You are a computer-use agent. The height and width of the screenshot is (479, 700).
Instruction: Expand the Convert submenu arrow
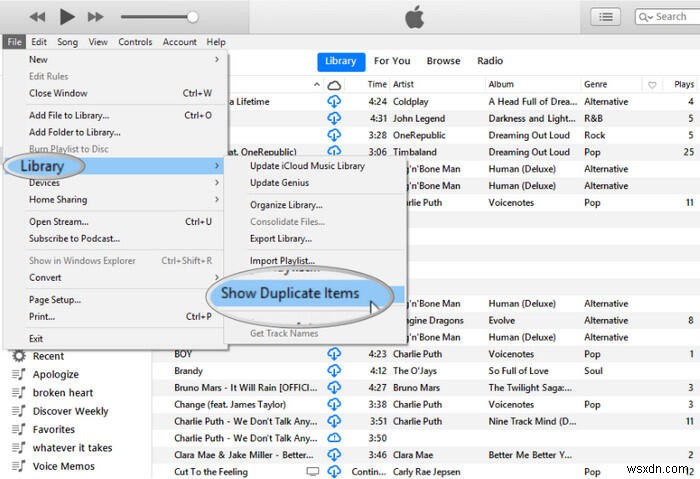point(217,277)
